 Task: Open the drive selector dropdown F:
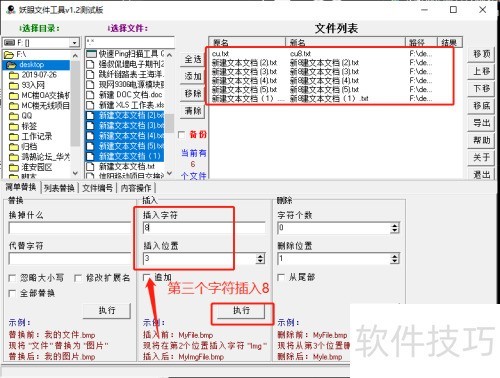tap(75, 43)
